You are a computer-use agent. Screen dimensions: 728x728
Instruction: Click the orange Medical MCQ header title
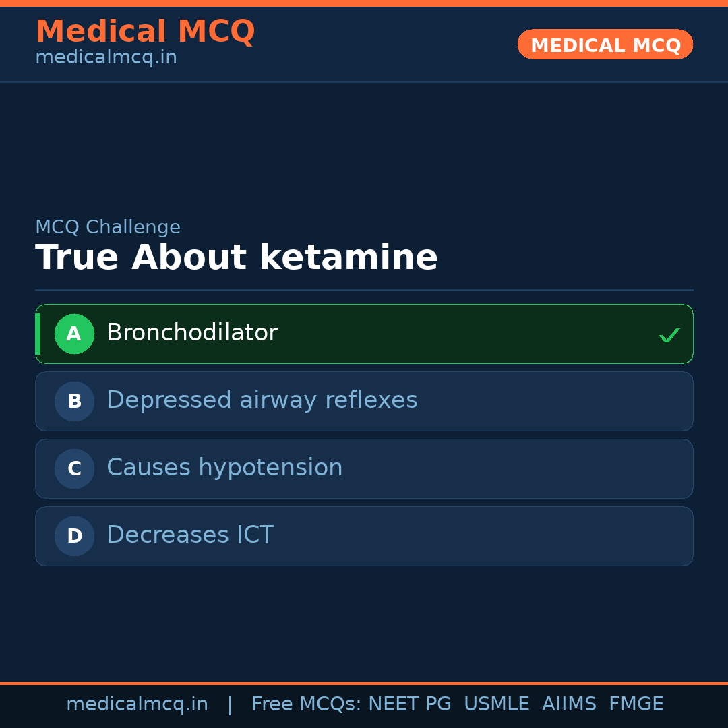click(x=145, y=32)
